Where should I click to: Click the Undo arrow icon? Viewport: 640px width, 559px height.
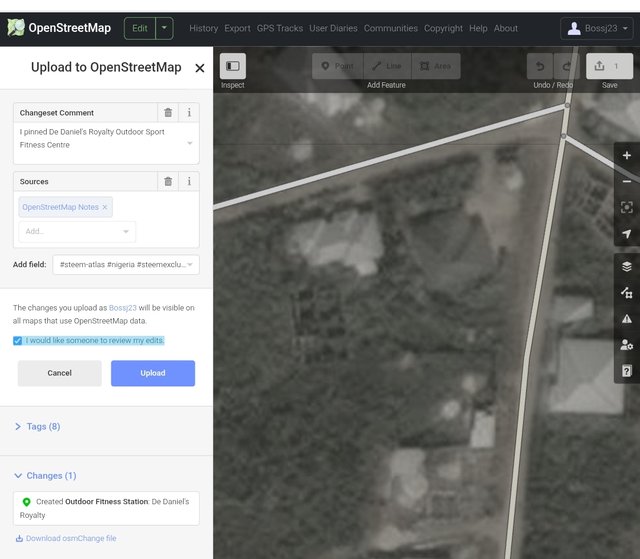540,66
